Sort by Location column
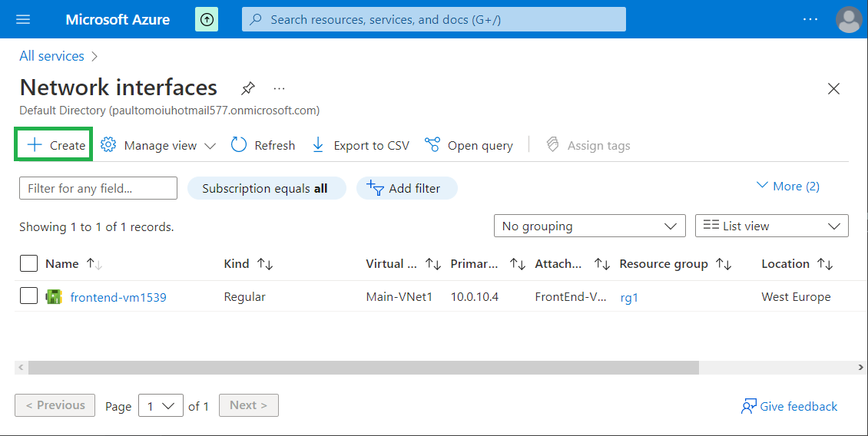 [797, 264]
